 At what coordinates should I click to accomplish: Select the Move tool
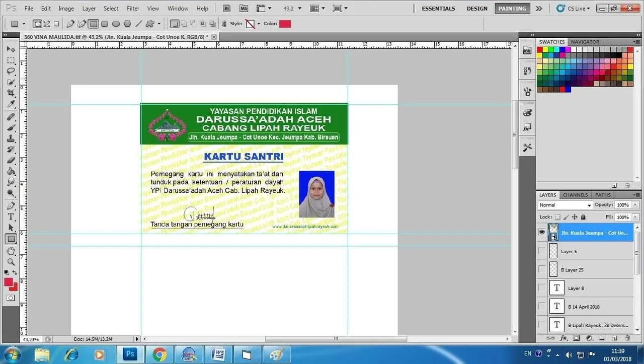click(x=11, y=49)
